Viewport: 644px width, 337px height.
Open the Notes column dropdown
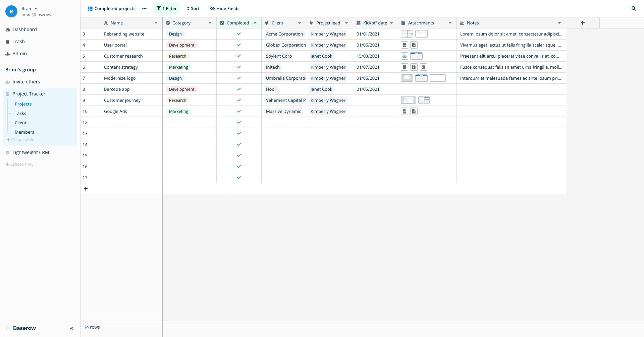(x=559, y=23)
